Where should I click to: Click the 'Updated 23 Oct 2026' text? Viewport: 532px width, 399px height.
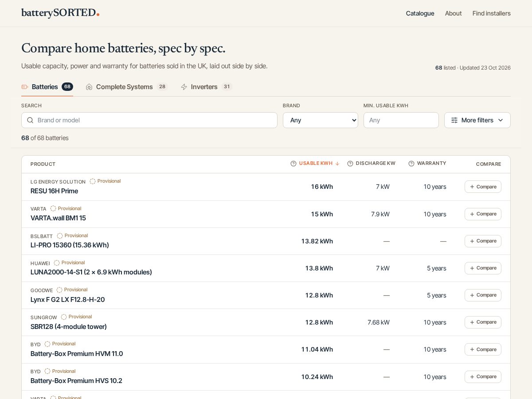click(x=485, y=68)
